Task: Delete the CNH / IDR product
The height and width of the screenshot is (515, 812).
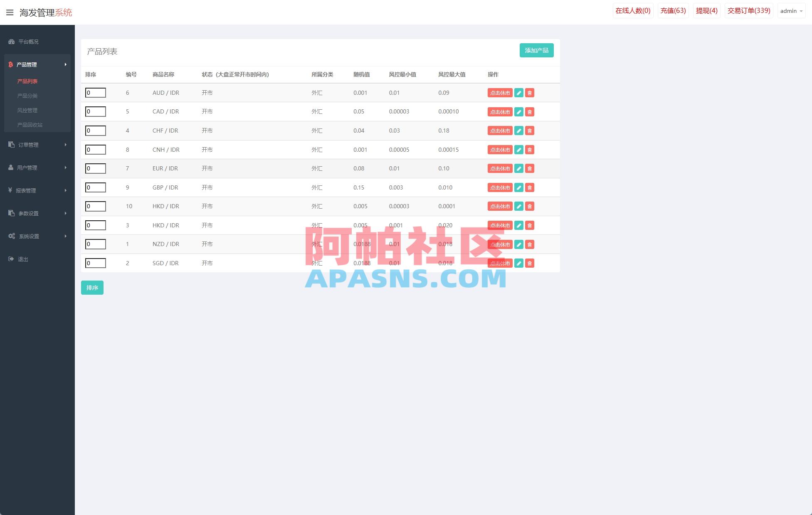Action: tap(530, 150)
